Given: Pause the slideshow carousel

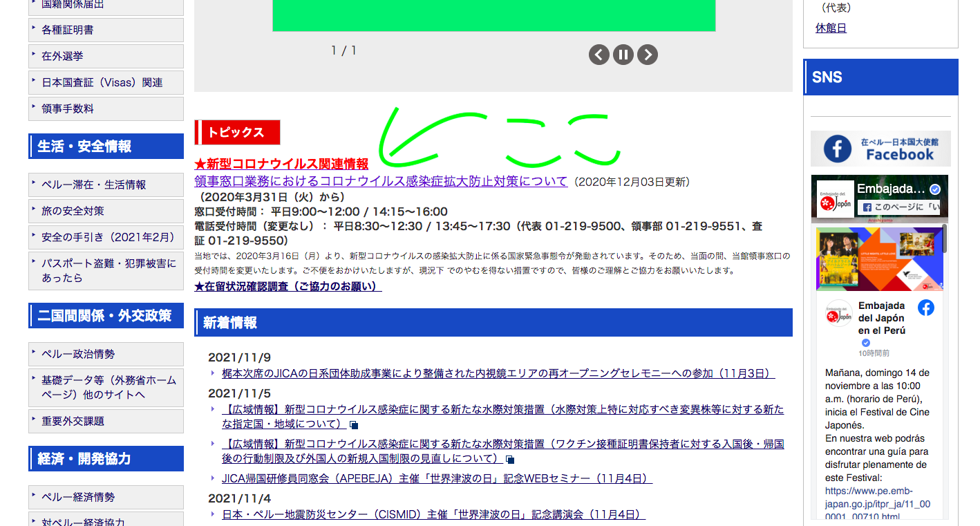Looking at the screenshot, I should click(x=623, y=55).
